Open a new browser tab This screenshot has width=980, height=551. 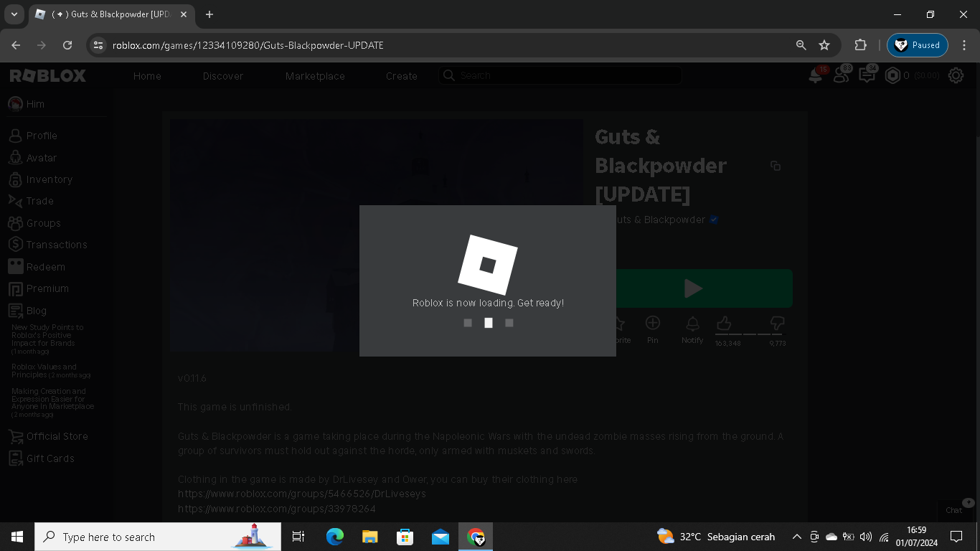pos(209,14)
